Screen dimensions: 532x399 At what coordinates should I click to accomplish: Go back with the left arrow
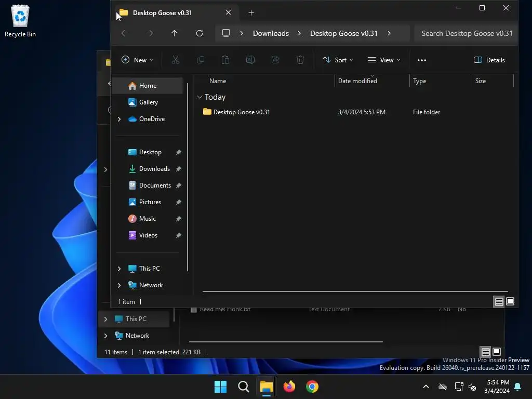click(125, 33)
